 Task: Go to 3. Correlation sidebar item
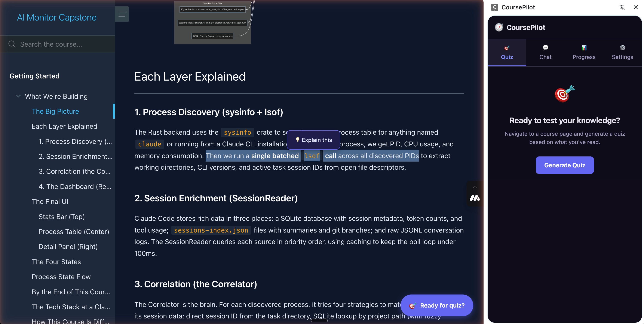coord(74,171)
